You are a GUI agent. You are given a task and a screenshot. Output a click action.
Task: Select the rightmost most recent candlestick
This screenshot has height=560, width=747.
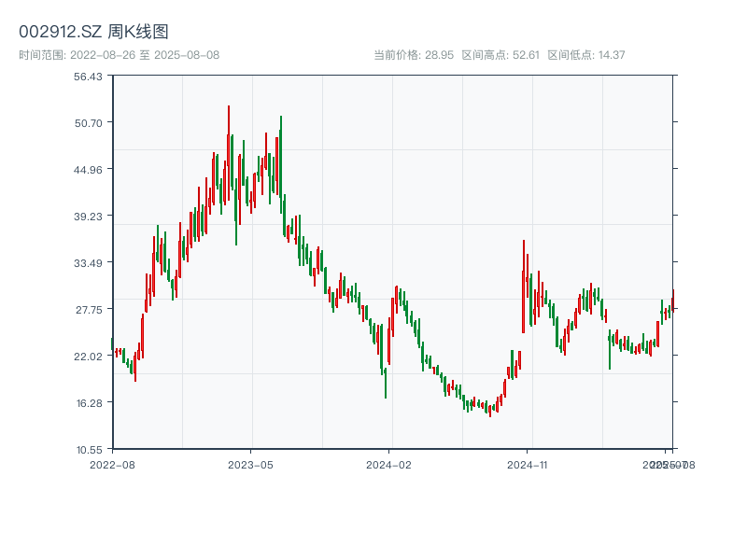[x=674, y=299]
